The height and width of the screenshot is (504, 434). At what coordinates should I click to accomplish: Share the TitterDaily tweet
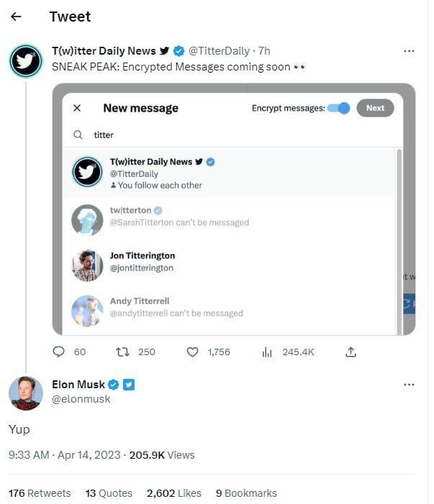pos(351,352)
